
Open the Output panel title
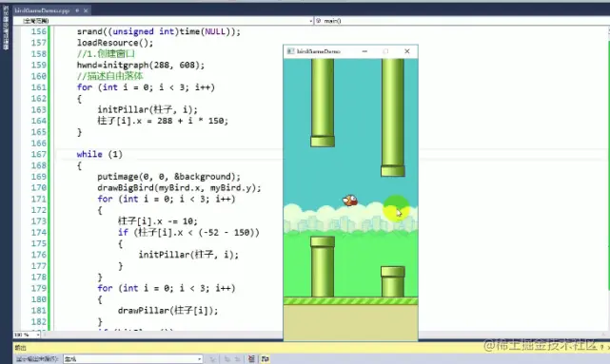click(20, 347)
